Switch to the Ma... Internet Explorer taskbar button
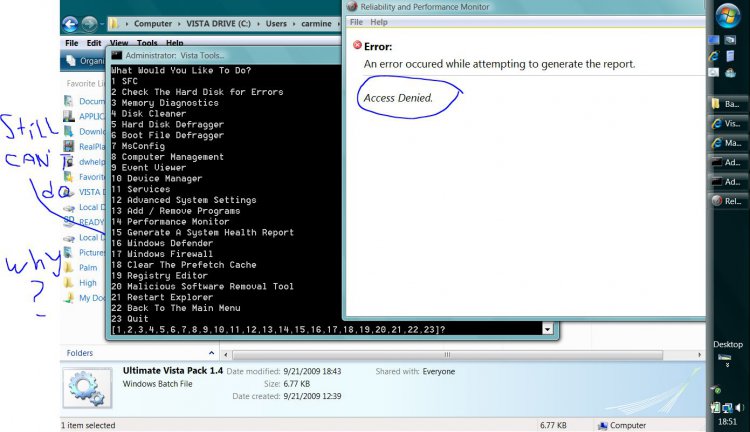The width and height of the screenshot is (750, 432). point(726,143)
